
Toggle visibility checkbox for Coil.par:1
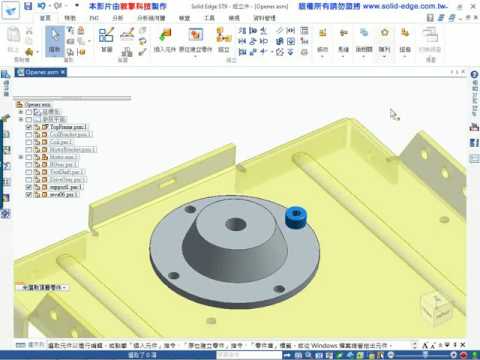click(29, 142)
